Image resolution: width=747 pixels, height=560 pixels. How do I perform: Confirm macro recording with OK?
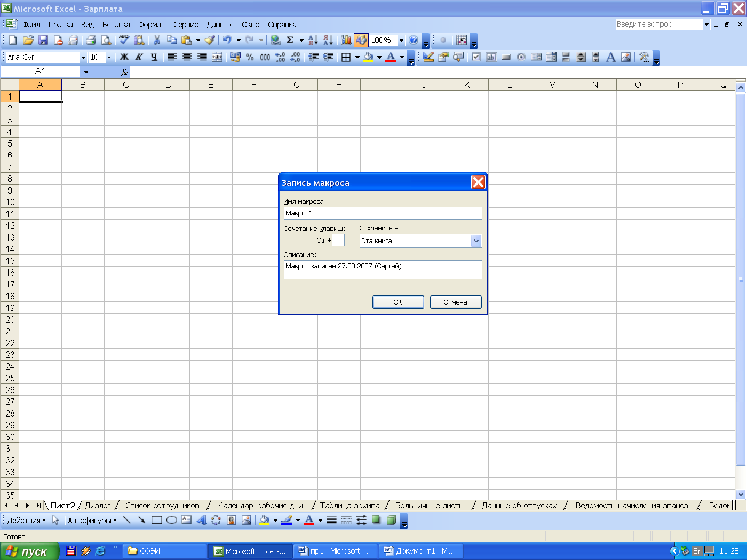398,302
